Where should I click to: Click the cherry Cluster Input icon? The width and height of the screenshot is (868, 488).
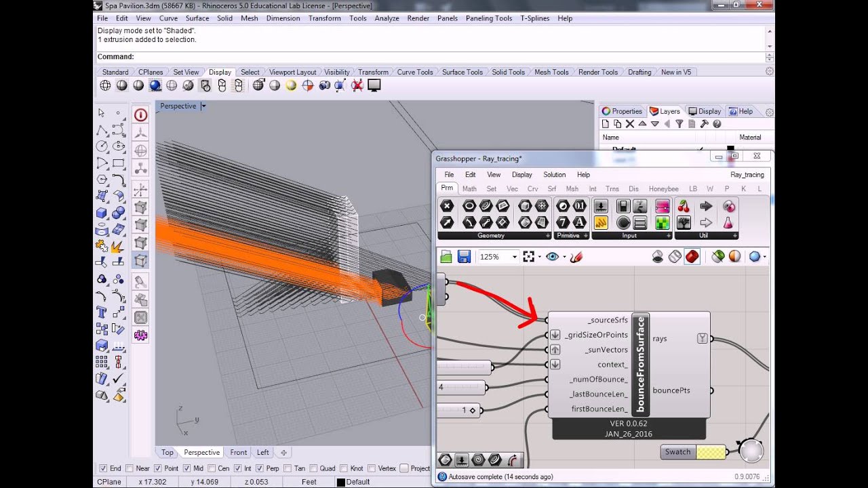[x=684, y=206]
